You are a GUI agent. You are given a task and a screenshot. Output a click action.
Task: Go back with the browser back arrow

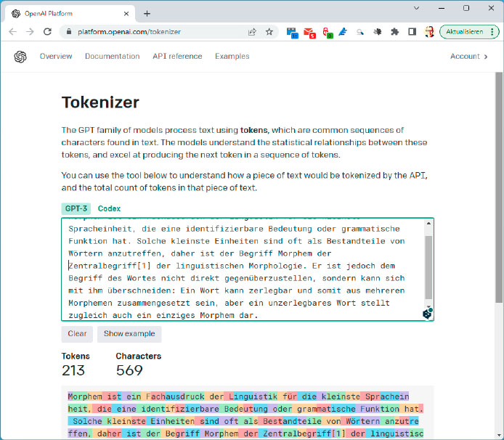[12, 32]
